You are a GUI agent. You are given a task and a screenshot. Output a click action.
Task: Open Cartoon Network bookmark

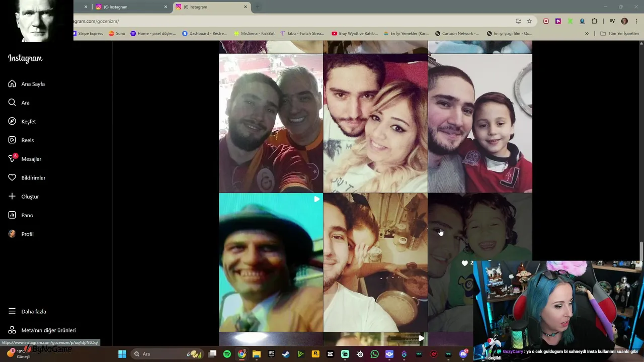coord(457,34)
